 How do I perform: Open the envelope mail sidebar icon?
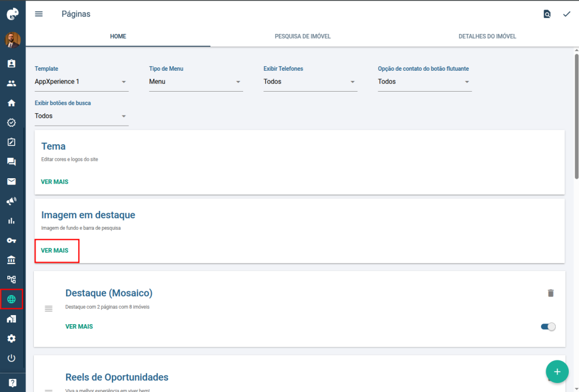pos(11,182)
